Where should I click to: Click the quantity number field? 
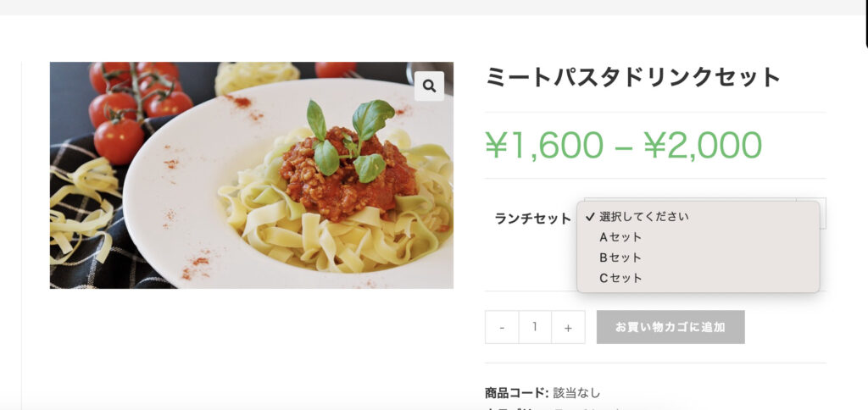click(535, 327)
